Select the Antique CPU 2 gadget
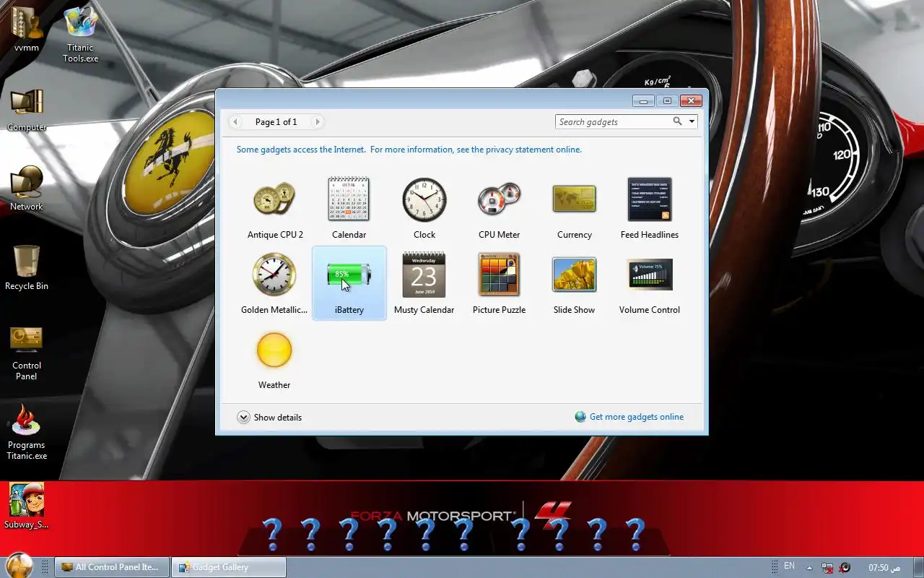 (275, 209)
